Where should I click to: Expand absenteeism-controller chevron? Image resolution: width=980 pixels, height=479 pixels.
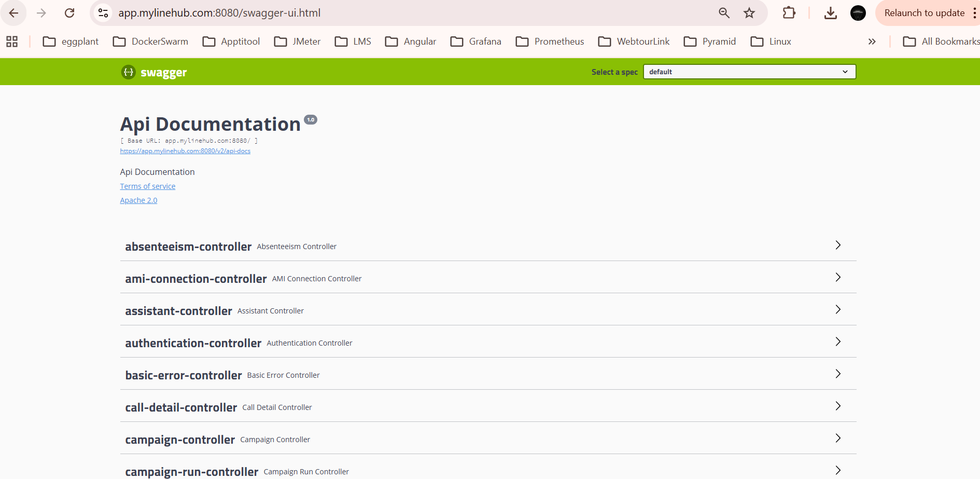(838, 245)
